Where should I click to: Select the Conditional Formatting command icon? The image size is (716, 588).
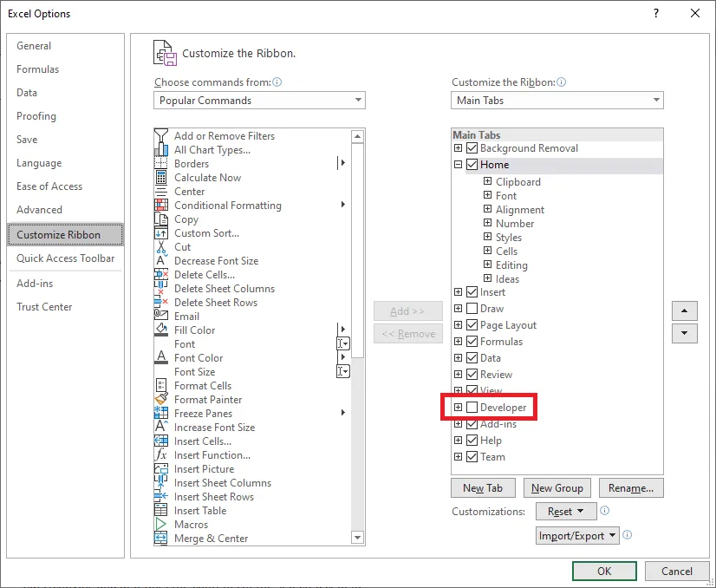[162, 206]
